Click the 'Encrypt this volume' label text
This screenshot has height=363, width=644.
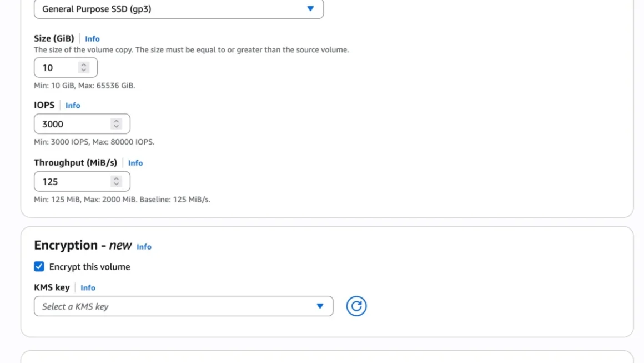[x=89, y=267]
